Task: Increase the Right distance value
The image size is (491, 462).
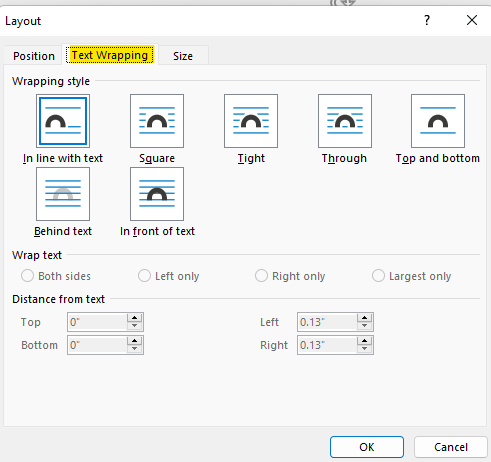Action: click(x=365, y=341)
